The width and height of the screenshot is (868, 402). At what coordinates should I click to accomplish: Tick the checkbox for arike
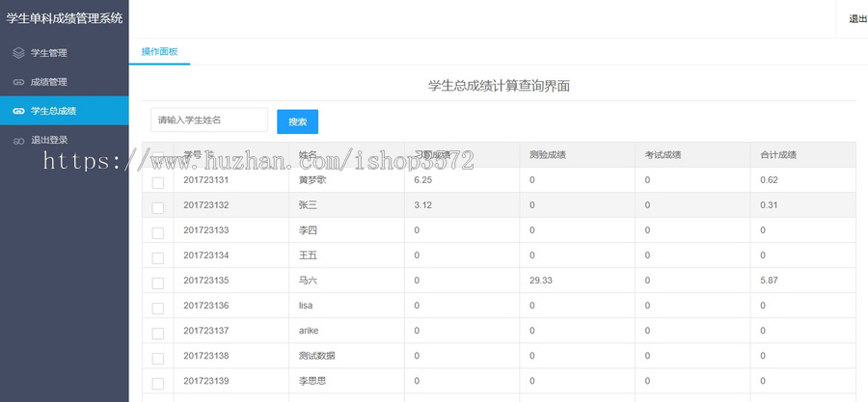[x=158, y=334]
